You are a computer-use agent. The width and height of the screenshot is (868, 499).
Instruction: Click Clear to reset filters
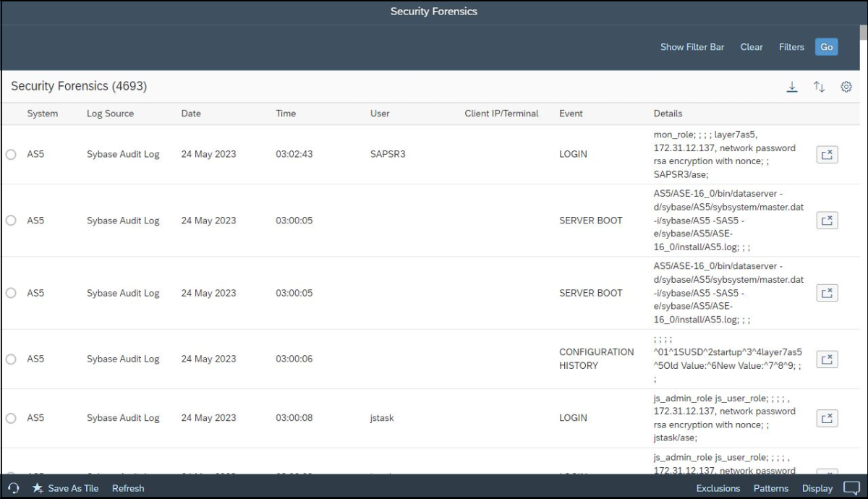click(751, 47)
